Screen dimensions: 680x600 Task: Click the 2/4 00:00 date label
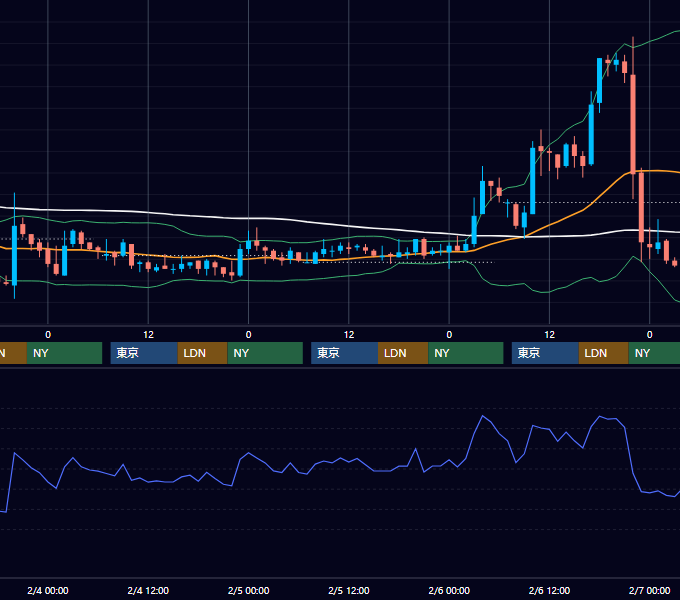pyautogui.click(x=48, y=590)
